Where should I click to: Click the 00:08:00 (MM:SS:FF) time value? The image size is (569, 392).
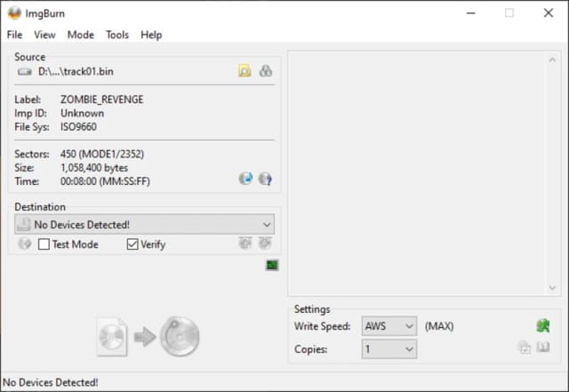pos(105,181)
